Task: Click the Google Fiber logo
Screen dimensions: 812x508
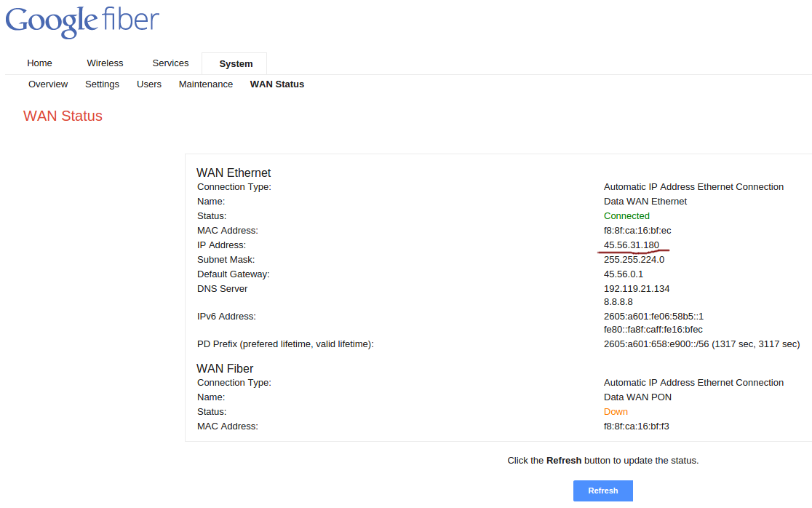Action: click(x=82, y=23)
